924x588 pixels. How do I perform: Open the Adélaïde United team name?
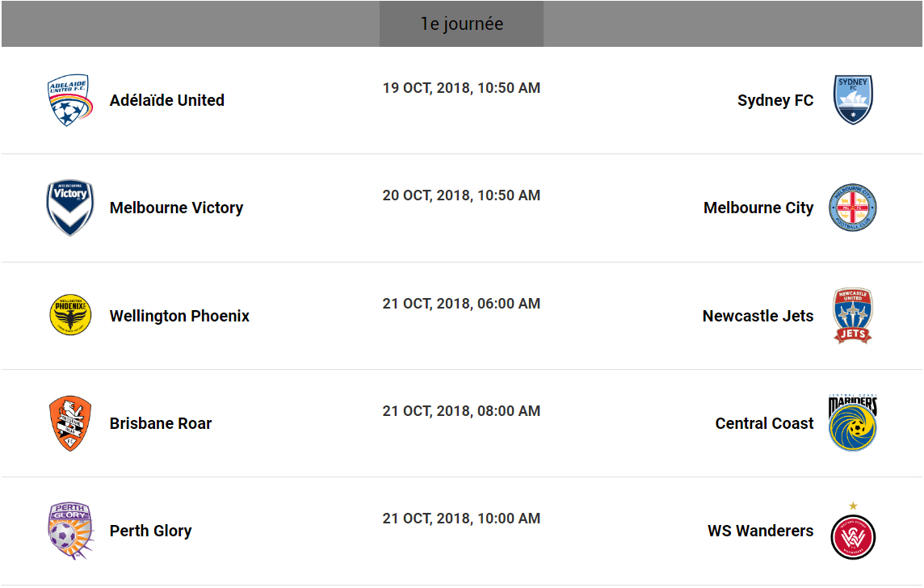(x=167, y=100)
